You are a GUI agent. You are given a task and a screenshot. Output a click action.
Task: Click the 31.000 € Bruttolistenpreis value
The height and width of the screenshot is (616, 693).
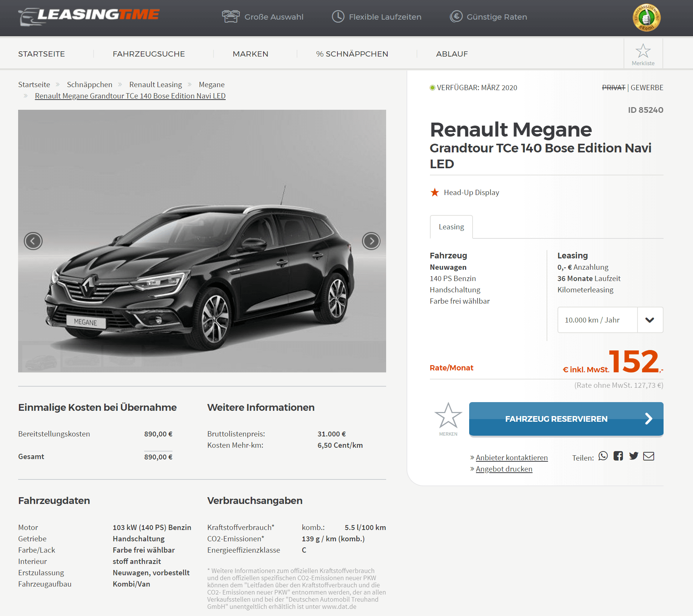click(x=332, y=434)
